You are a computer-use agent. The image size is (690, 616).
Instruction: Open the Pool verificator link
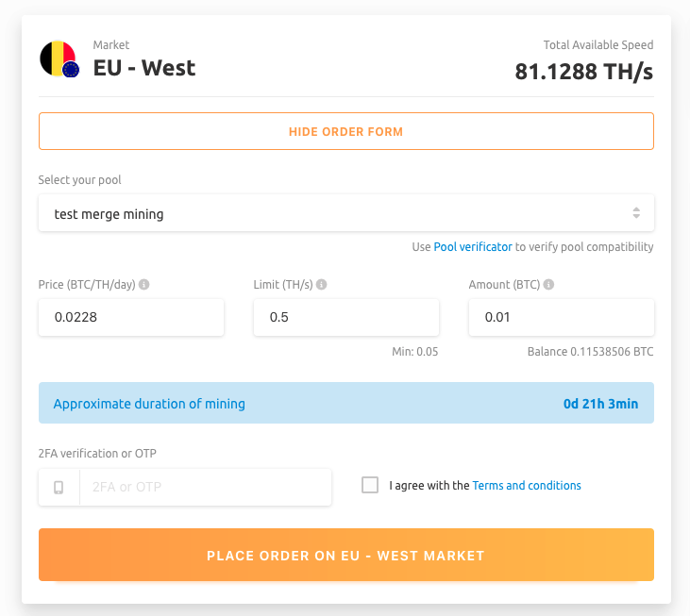[x=473, y=247]
